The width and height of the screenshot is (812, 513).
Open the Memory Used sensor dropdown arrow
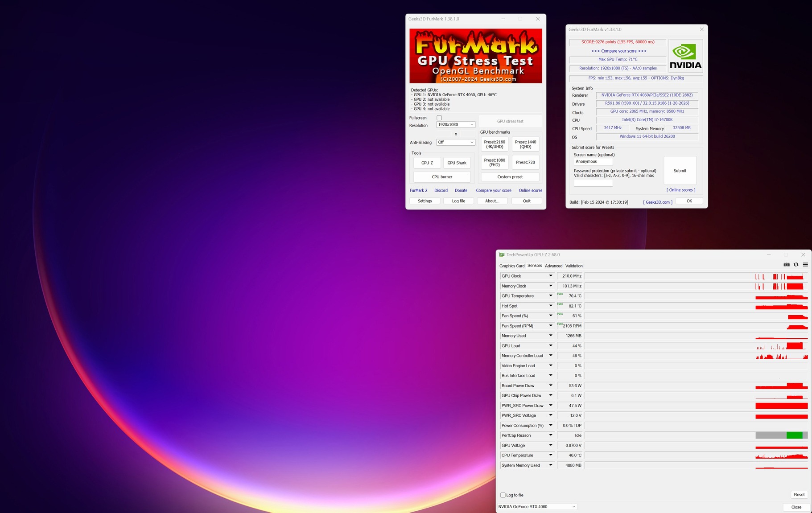(x=551, y=336)
